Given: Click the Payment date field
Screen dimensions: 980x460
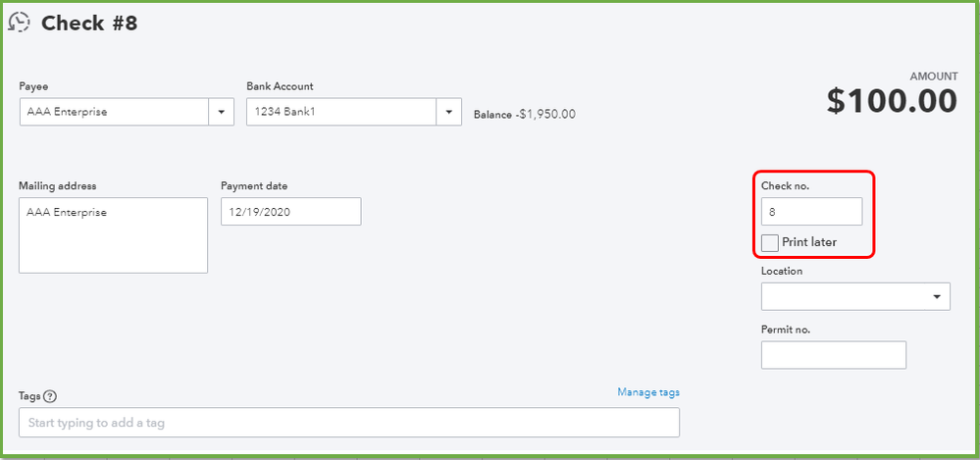Looking at the screenshot, I should (290, 212).
